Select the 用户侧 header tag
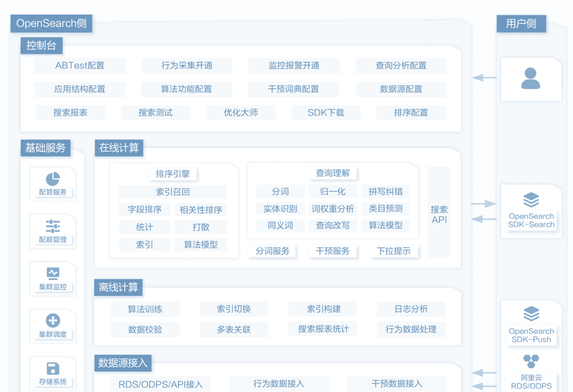Viewport: 573px width, 392px height. (521, 24)
